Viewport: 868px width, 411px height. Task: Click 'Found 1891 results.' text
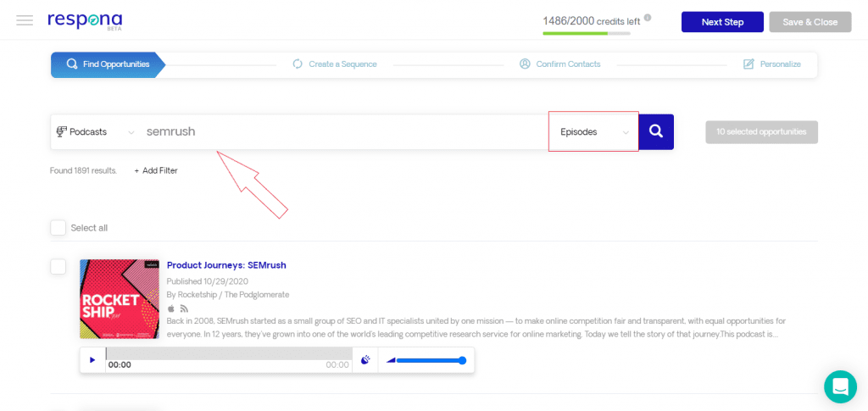point(83,170)
